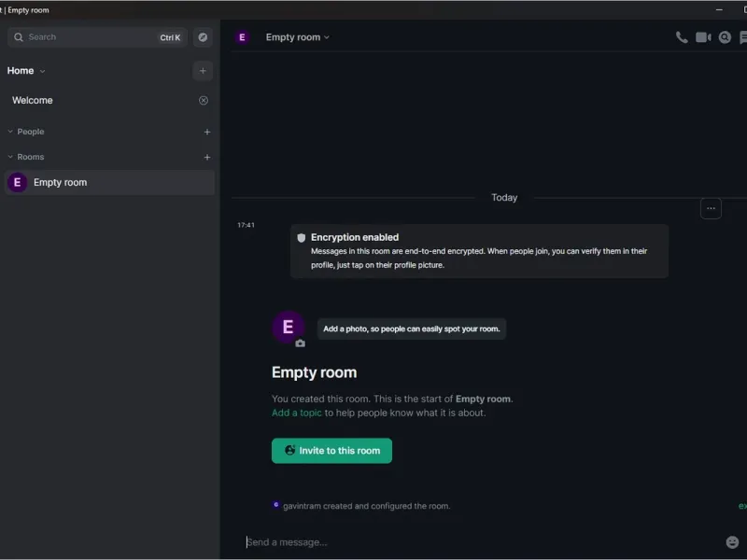Start a video call with camera icon
The width and height of the screenshot is (747, 560).
[703, 37]
